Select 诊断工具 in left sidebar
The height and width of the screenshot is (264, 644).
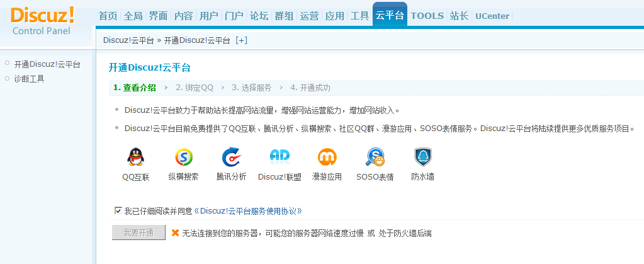(29, 79)
